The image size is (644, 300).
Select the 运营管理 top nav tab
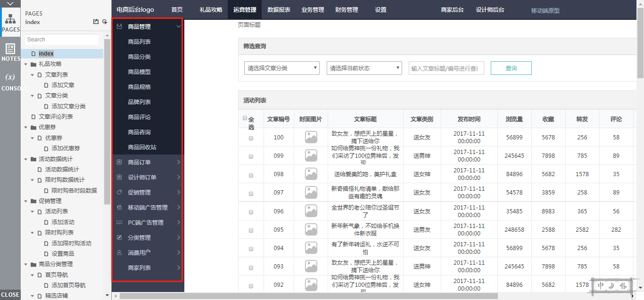point(245,9)
